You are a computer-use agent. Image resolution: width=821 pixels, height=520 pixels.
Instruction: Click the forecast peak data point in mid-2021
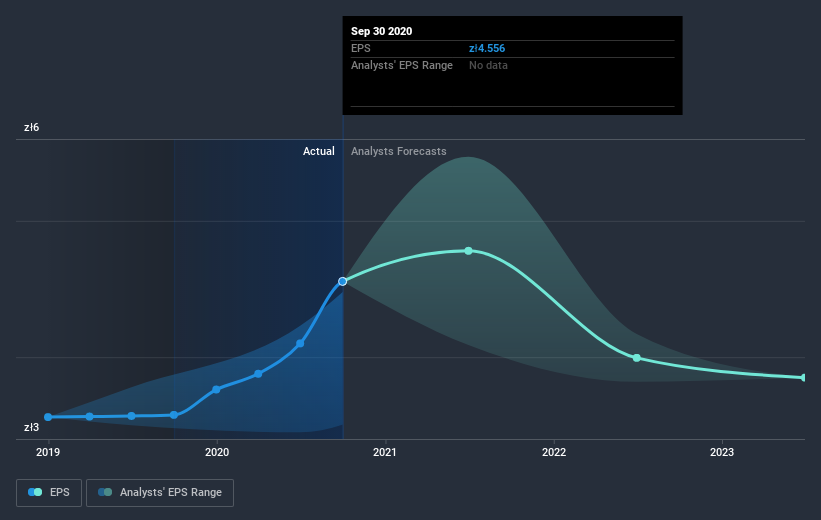pyautogui.click(x=468, y=250)
